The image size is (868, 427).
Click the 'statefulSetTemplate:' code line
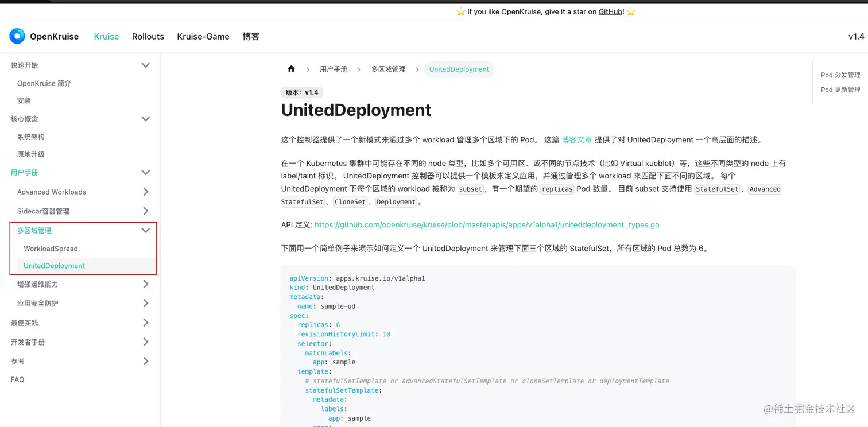(x=343, y=390)
